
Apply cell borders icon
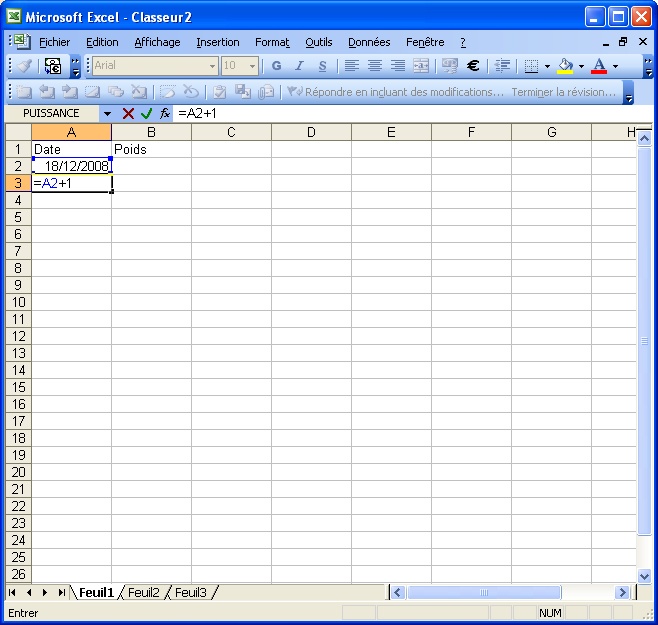(531, 66)
